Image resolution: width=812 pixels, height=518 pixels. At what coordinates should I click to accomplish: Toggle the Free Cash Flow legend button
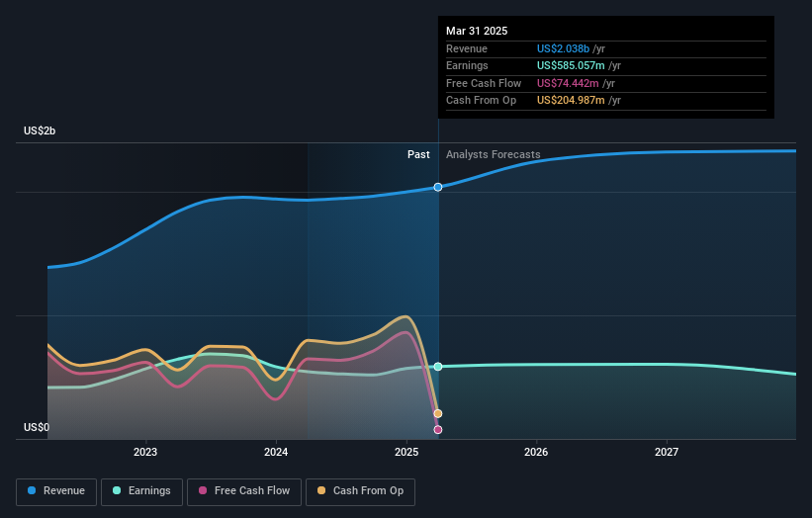[244, 491]
